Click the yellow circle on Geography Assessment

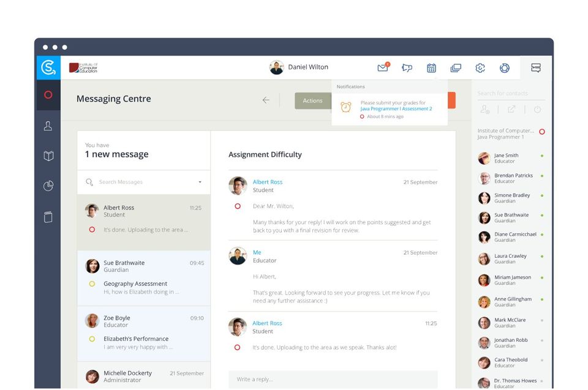coord(92,284)
